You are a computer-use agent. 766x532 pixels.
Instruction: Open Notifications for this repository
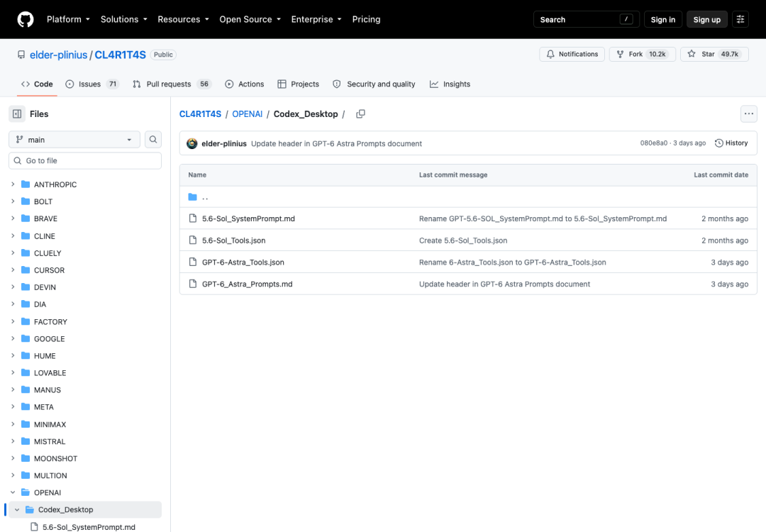(x=572, y=54)
